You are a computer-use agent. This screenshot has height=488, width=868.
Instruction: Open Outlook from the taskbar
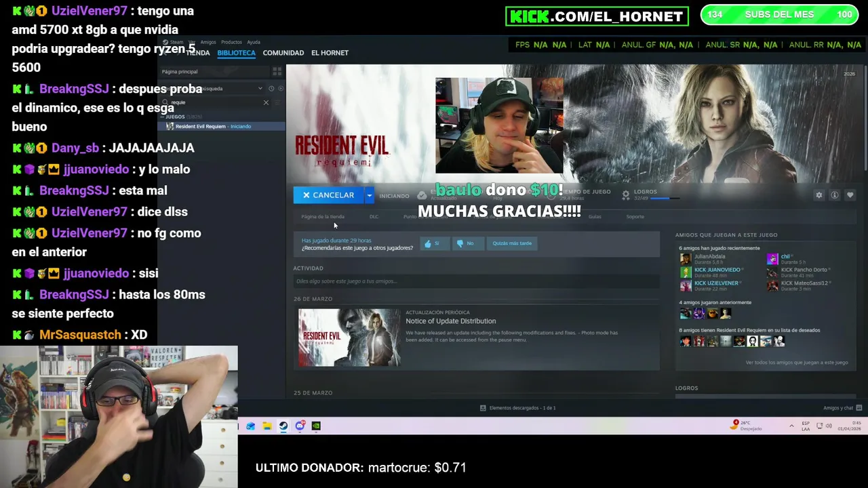[251, 426]
